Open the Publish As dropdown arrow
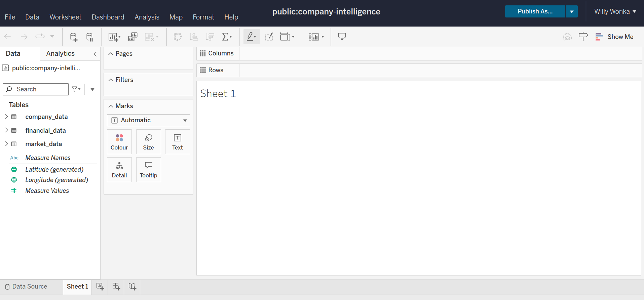This screenshot has width=644, height=300. 572,11
